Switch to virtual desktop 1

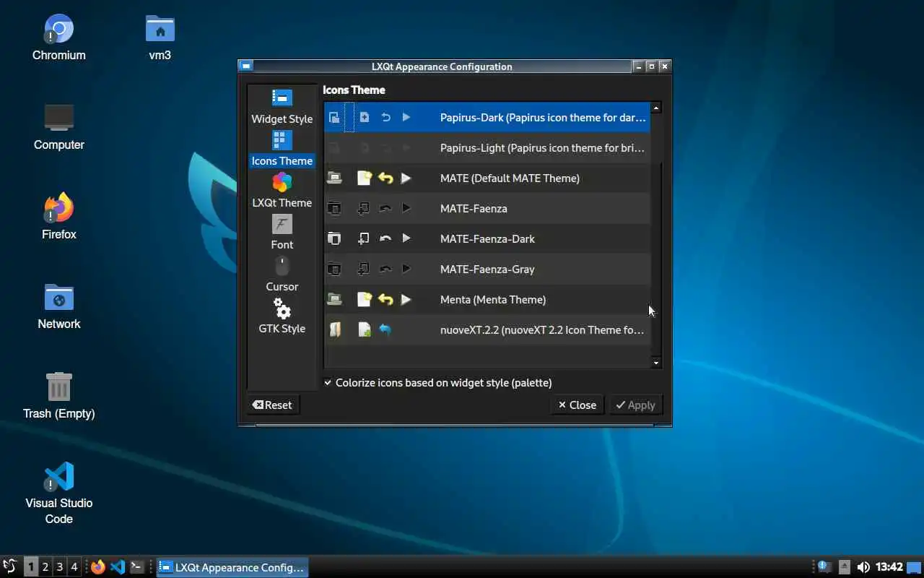pos(31,567)
